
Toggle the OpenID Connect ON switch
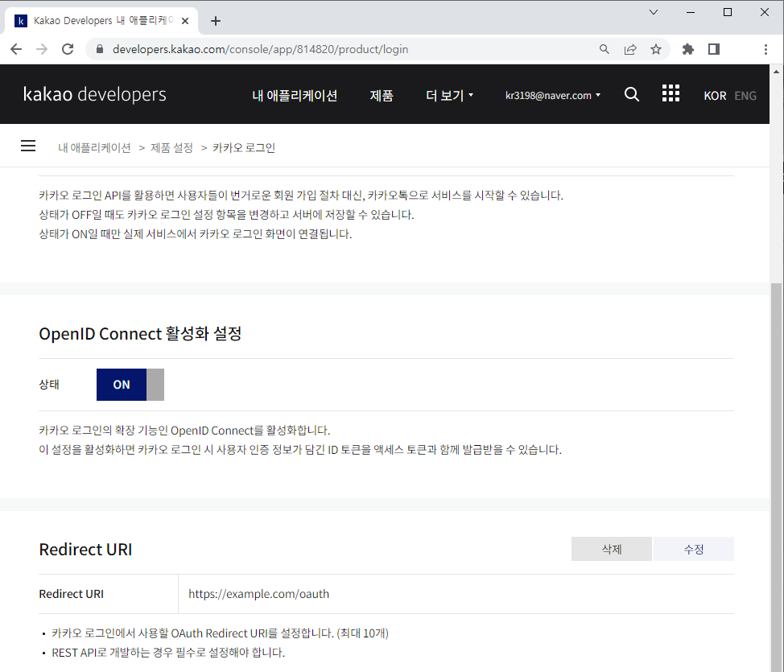pos(130,385)
